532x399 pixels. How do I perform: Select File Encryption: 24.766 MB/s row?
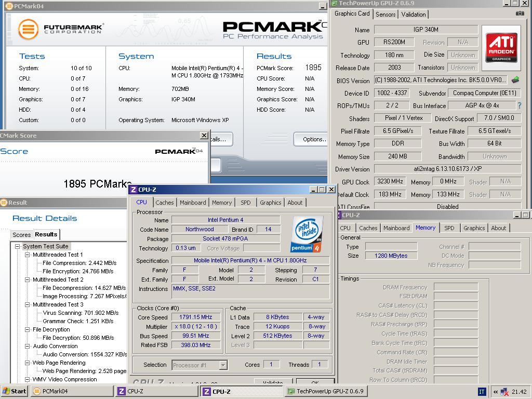tap(78, 271)
